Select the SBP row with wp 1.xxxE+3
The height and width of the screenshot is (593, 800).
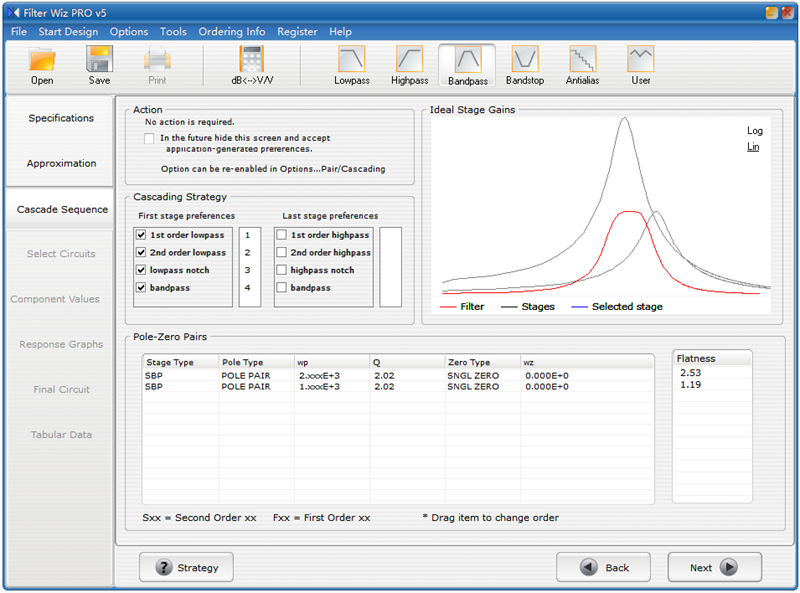tap(398, 387)
